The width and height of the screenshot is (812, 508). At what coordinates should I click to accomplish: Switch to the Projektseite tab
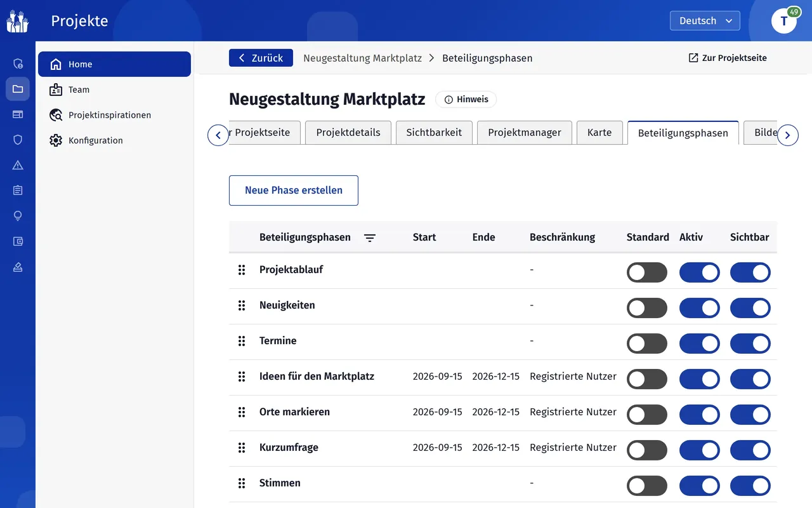(264, 133)
